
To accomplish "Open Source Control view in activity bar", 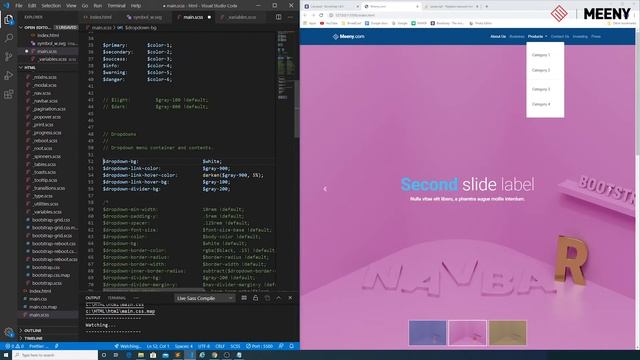I will click(x=9, y=57).
